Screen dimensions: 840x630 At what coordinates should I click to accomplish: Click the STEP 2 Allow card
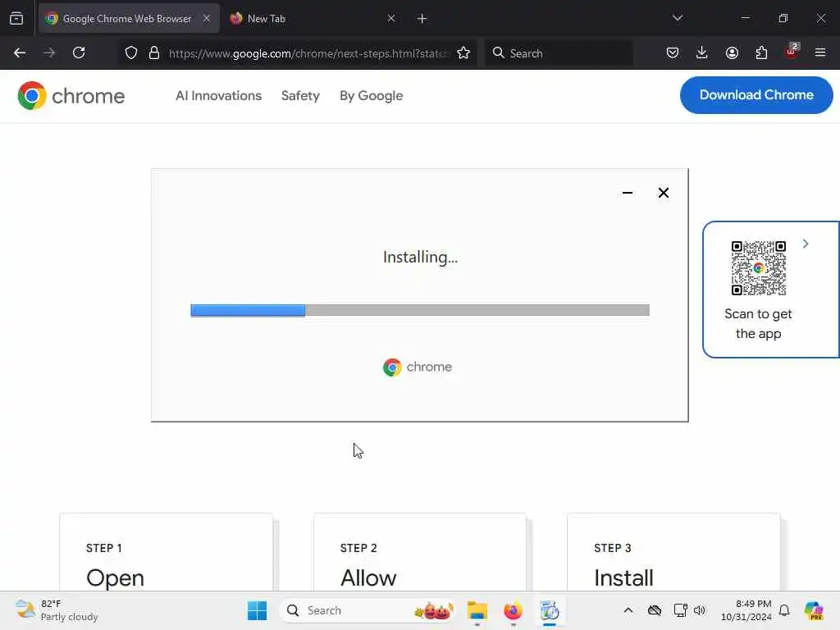pyautogui.click(x=420, y=552)
